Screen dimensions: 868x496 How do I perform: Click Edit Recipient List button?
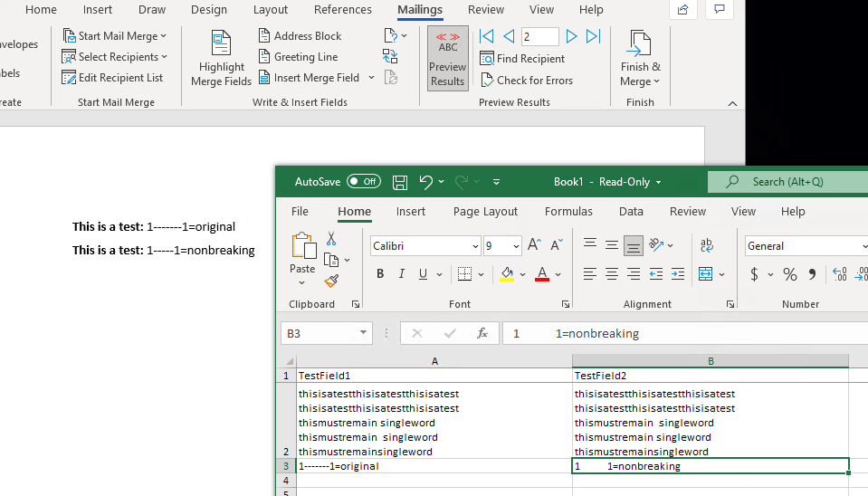pyautogui.click(x=113, y=78)
